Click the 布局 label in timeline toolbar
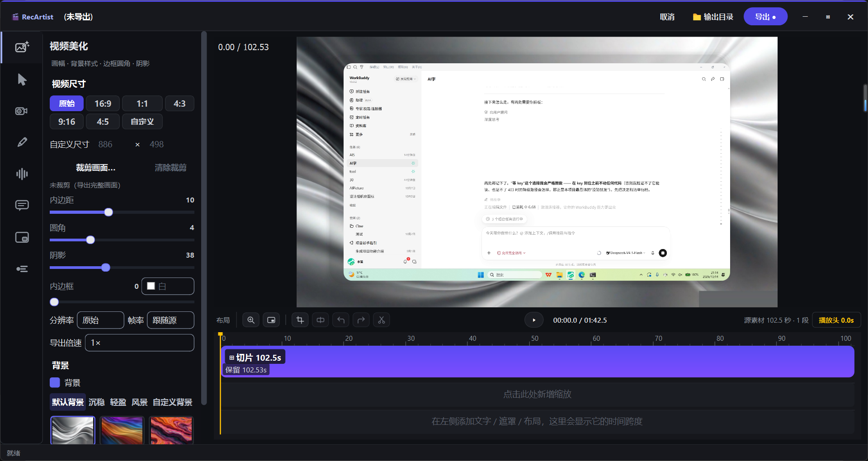Image resolution: width=868 pixels, height=461 pixels. click(223, 320)
